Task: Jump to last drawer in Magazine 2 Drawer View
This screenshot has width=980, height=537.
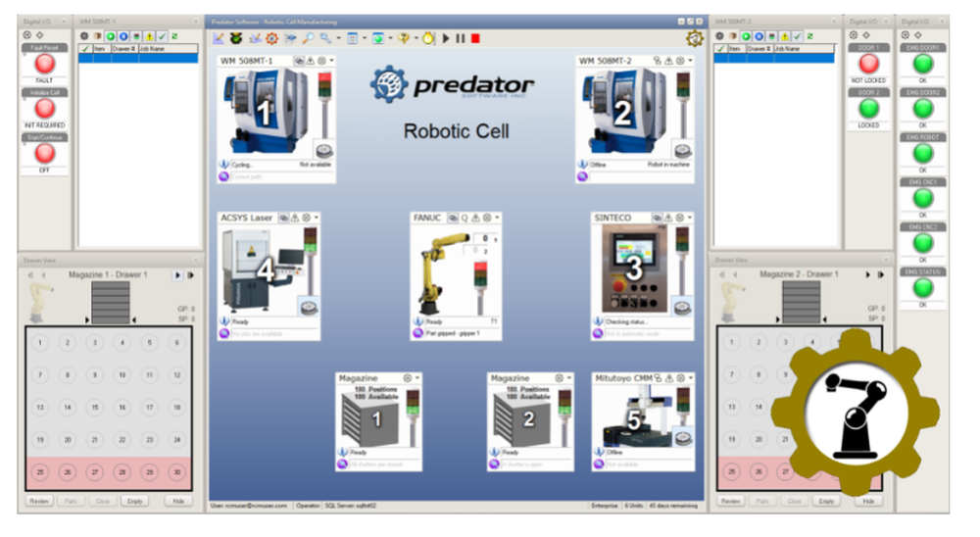Action: click(881, 274)
